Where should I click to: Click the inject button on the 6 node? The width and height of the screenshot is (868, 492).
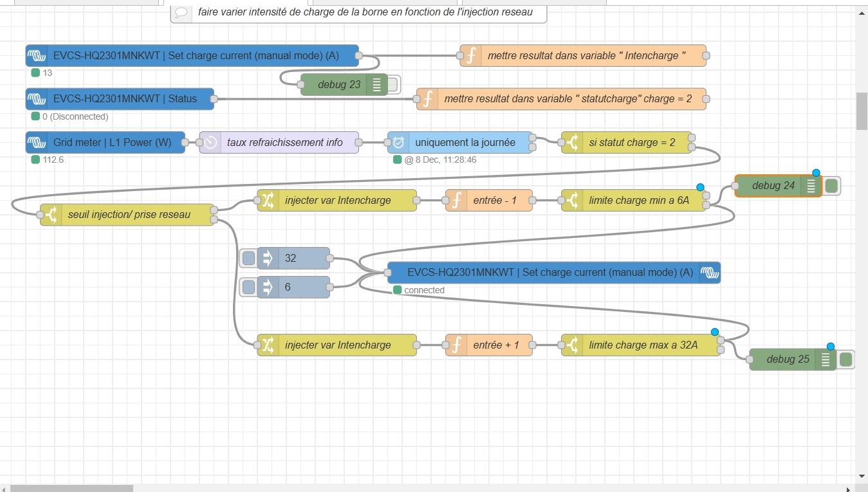click(x=248, y=287)
